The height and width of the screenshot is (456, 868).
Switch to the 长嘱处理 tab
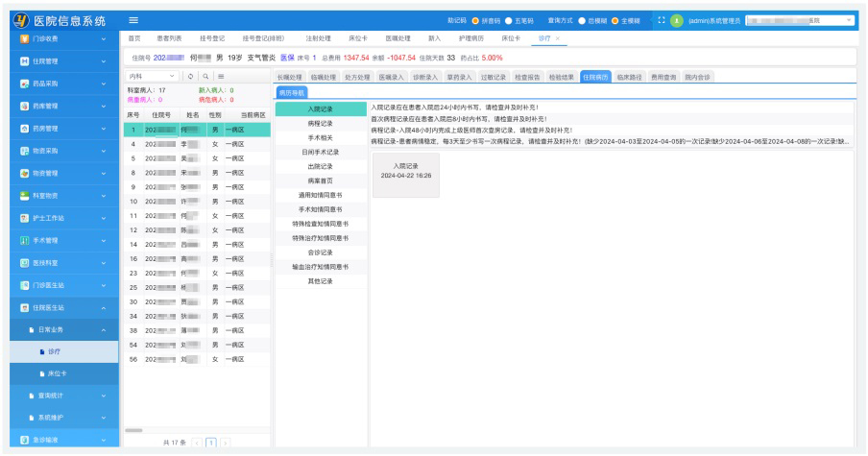click(290, 77)
